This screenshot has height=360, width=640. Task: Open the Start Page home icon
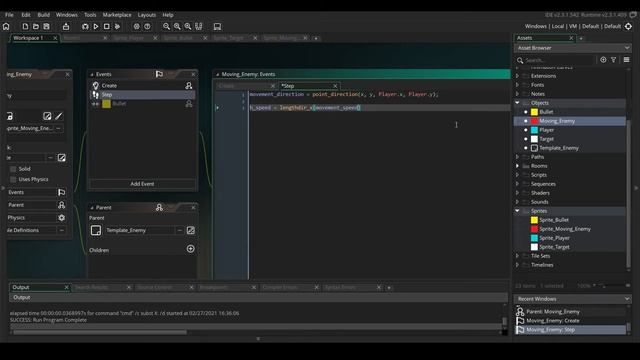coord(6,27)
